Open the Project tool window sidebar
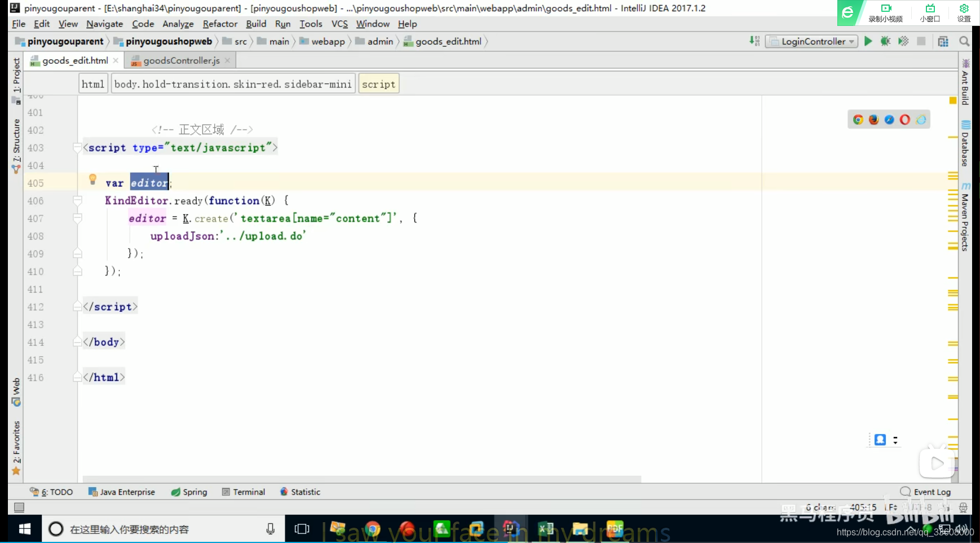Viewport: 980px width, 543px height. tap(16, 80)
